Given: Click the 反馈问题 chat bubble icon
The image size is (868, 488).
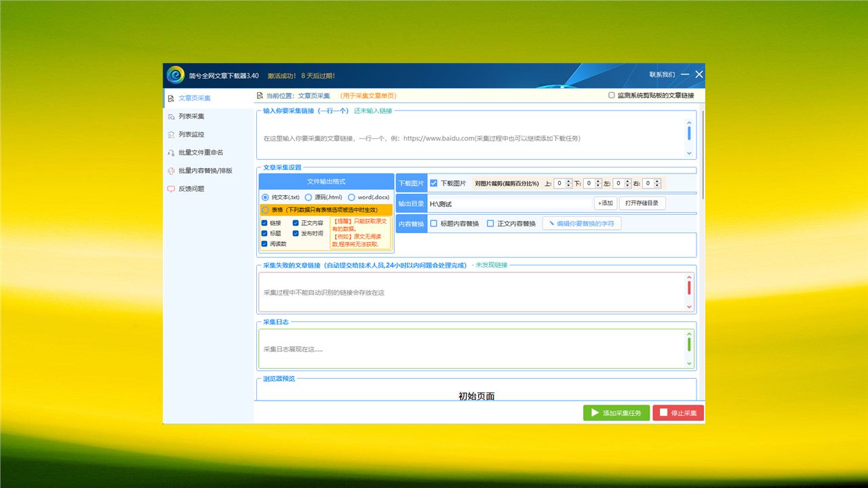Looking at the screenshot, I should tap(171, 189).
